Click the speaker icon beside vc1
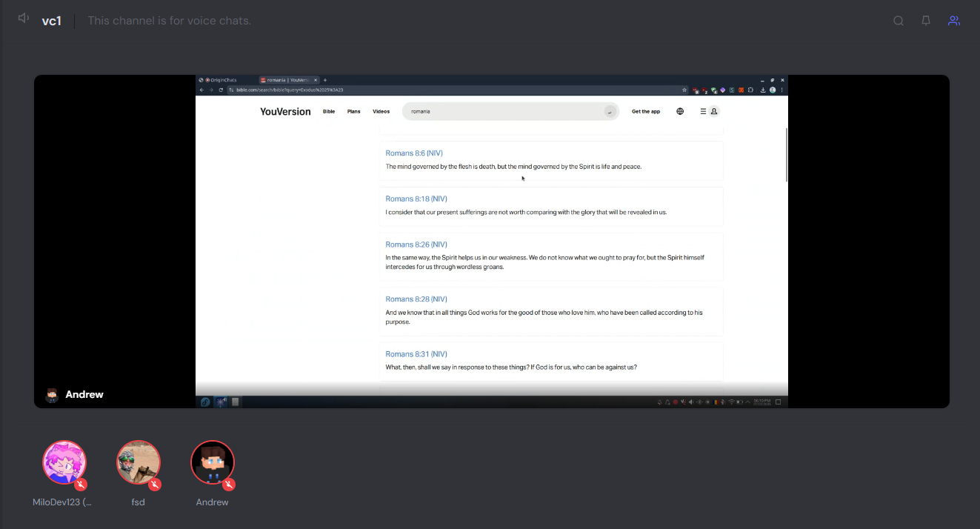The width and height of the screenshot is (980, 529). 24,19
